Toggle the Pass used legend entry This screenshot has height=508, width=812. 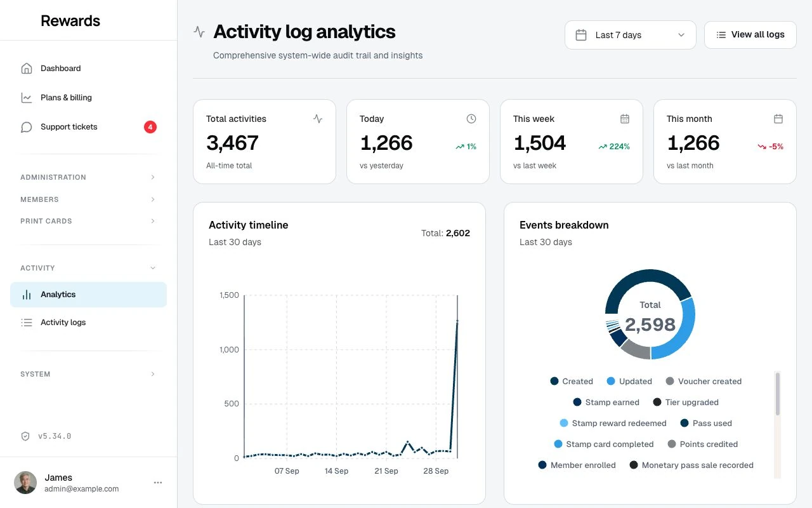pos(706,424)
